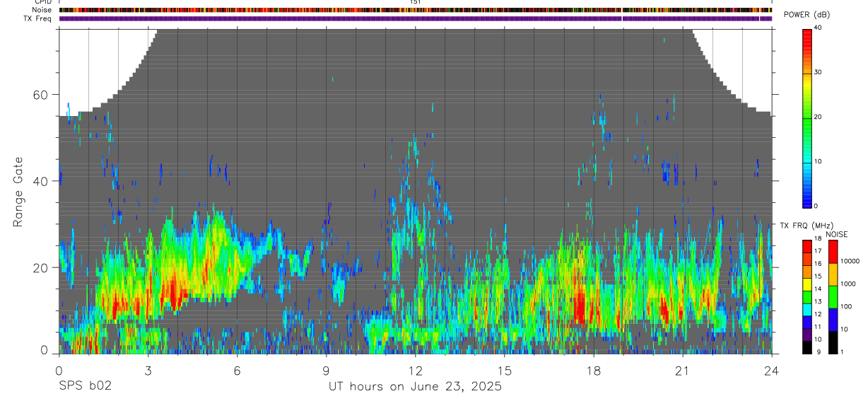
Task: Click the TX FRQ (MHz) color scale
Action: click(807, 297)
